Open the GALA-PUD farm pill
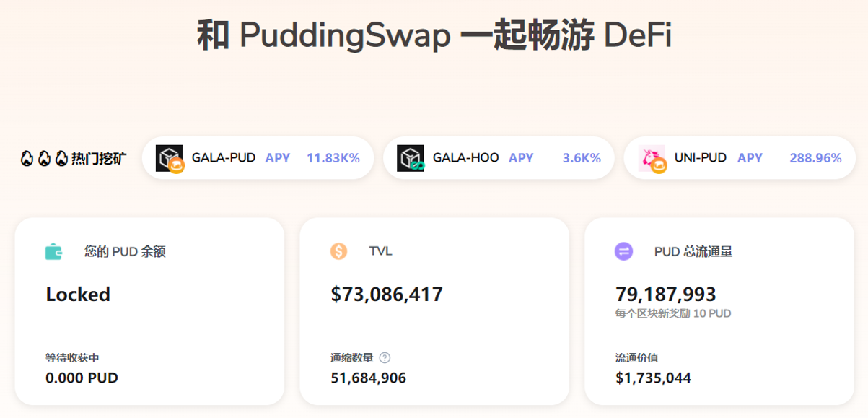The width and height of the screenshot is (868, 418). pos(258,157)
